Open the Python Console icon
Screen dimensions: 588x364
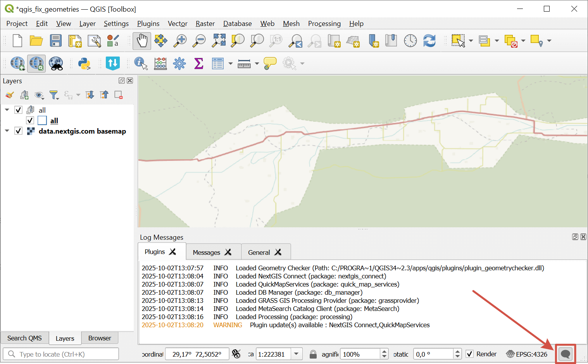tap(84, 64)
